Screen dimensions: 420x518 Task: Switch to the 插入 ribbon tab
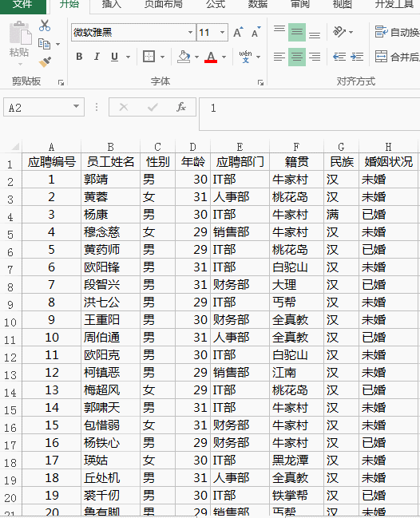coord(112,4)
